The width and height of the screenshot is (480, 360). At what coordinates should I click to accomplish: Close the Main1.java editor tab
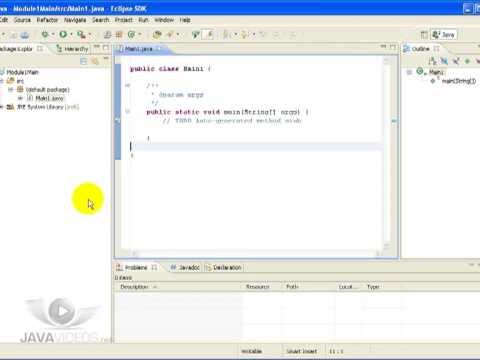[159, 49]
